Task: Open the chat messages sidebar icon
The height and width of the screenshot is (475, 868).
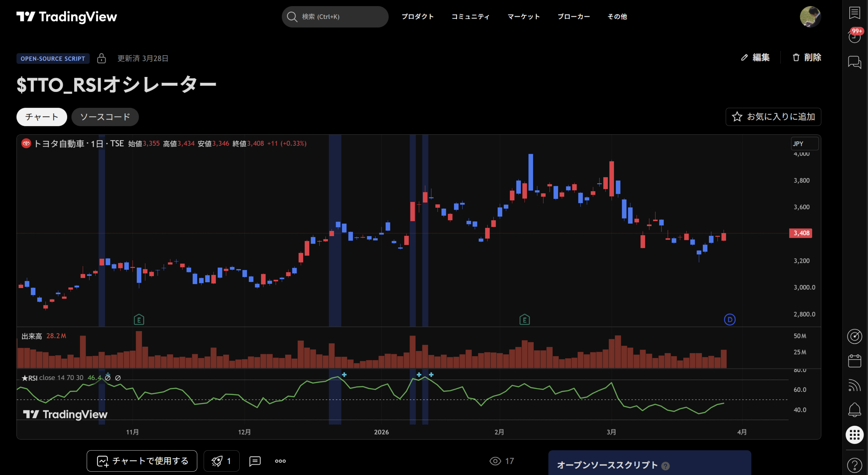Action: 854,62
